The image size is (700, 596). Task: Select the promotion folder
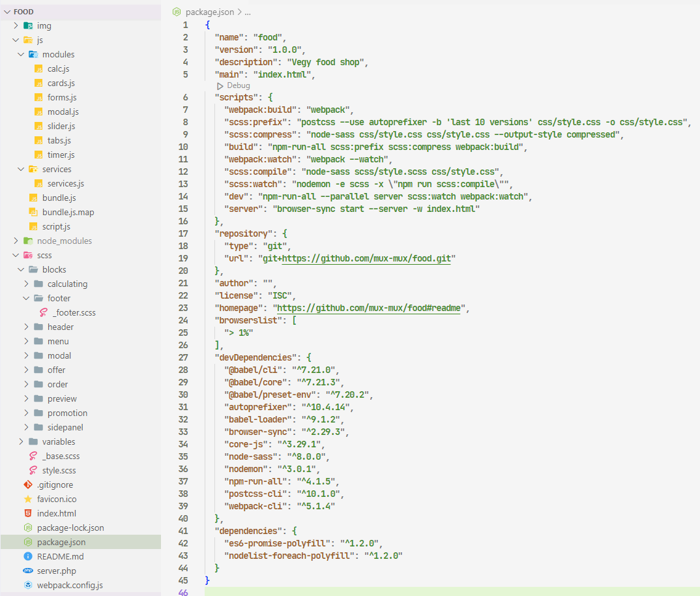pos(67,413)
